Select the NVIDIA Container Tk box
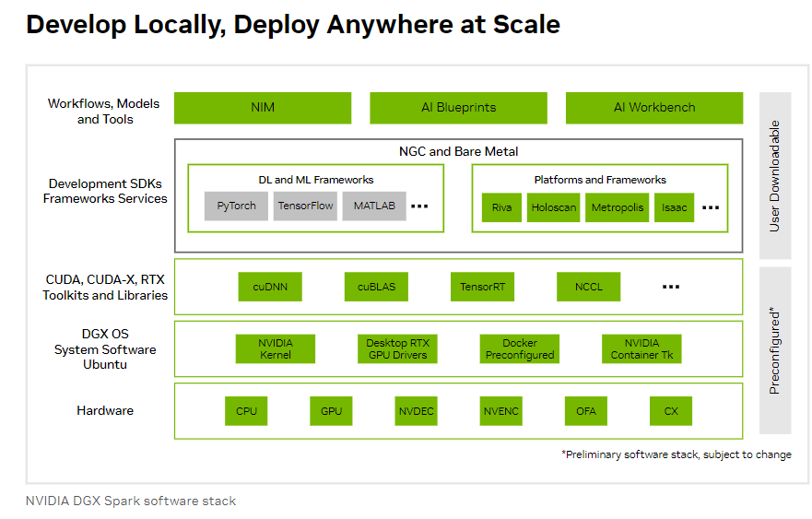 point(641,348)
